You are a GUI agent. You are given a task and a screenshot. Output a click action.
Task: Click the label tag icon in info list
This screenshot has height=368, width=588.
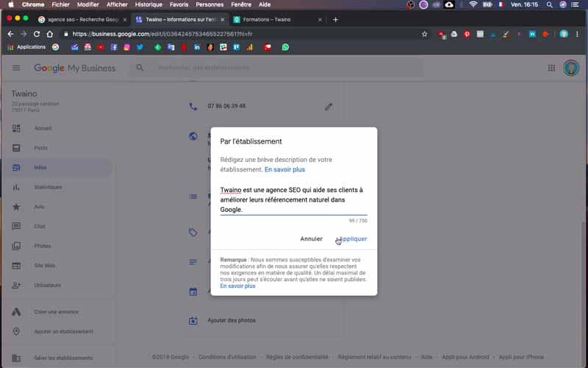pyautogui.click(x=193, y=233)
